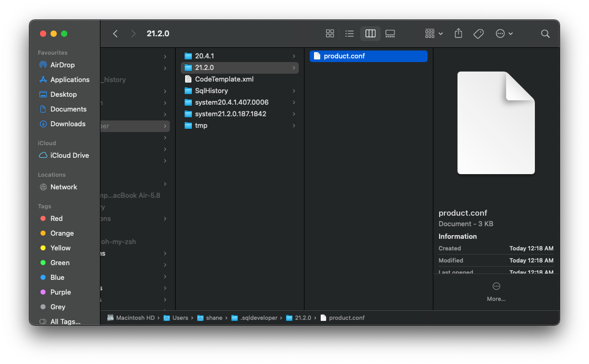589x364 pixels.
Task: Select the Yellow tag
Action: pyautogui.click(x=60, y=248)
